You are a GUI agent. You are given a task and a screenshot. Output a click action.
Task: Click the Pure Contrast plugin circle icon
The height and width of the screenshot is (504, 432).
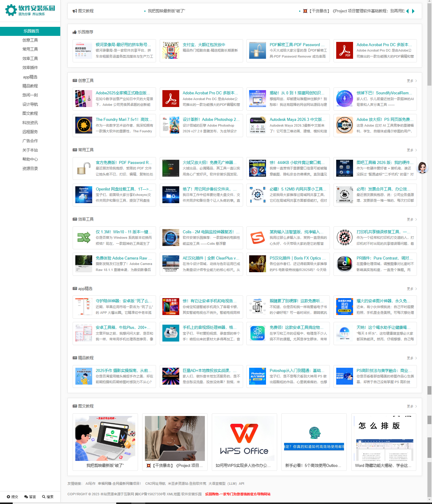click(344, 264)
